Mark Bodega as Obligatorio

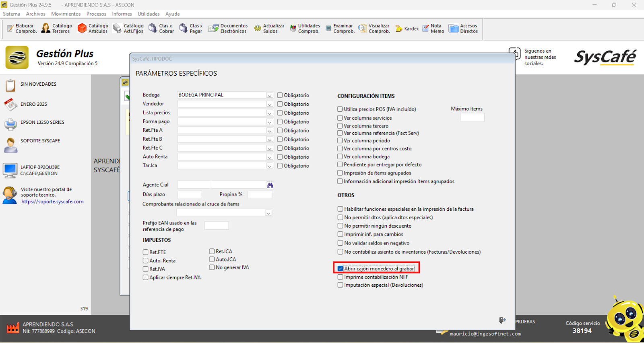[280, 95]
